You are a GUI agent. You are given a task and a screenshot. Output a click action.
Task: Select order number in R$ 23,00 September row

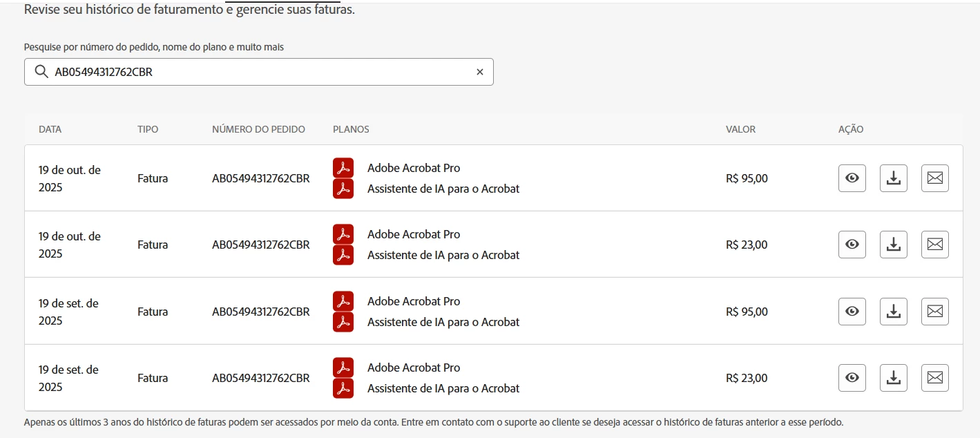click(261, 378)
